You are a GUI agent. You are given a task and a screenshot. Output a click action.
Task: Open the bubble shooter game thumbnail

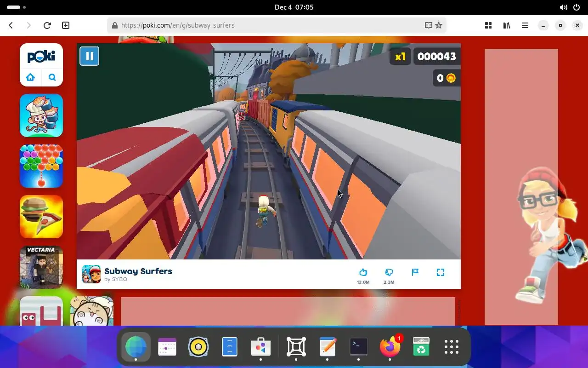(x=41, y=166)
